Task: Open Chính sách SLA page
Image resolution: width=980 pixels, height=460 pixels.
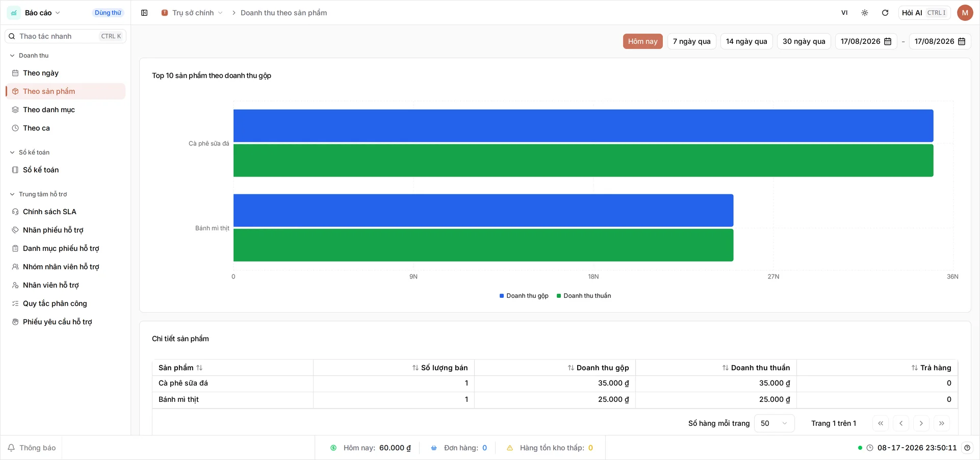Action: [x=65, y=212]
